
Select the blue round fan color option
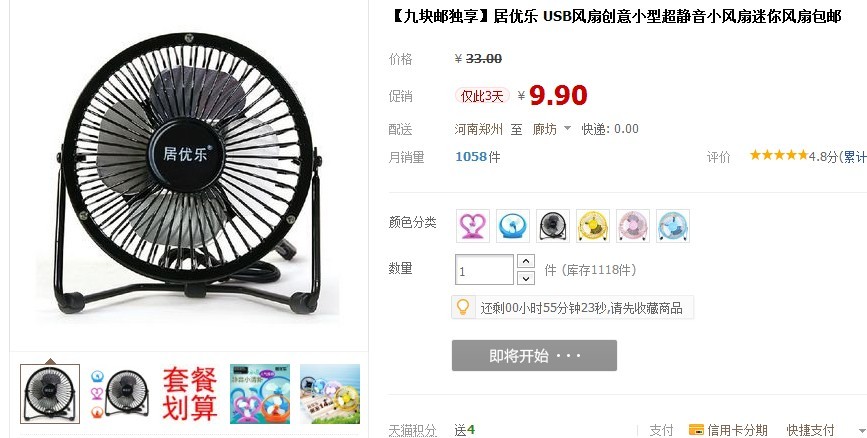click(513, 226)
